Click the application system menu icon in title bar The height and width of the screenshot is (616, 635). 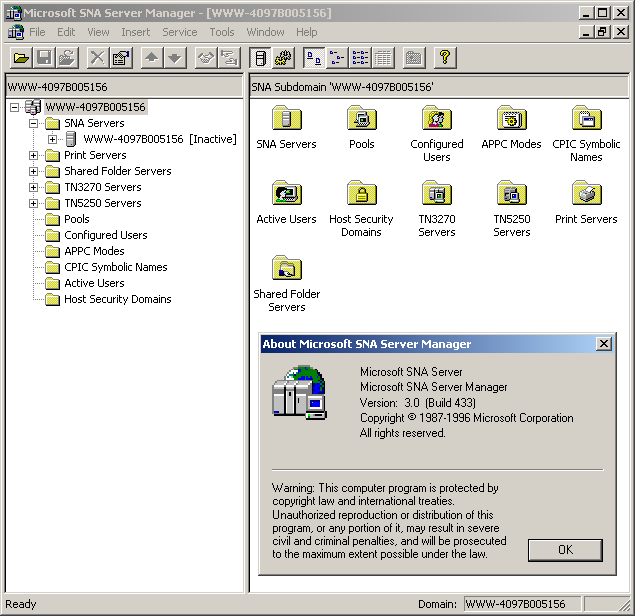tap(13, 13)
